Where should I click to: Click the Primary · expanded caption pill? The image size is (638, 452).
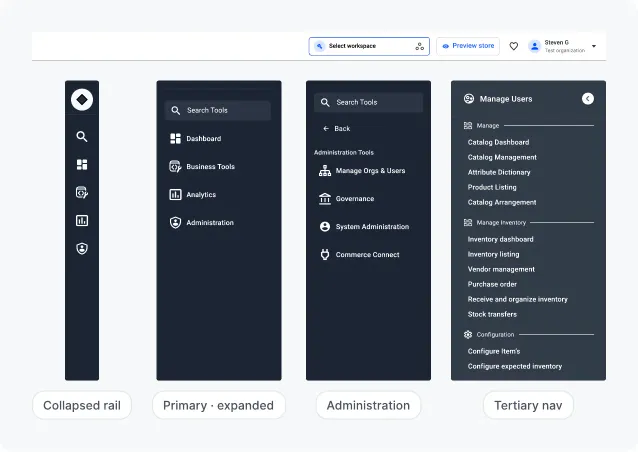click(x=218, y=405)
